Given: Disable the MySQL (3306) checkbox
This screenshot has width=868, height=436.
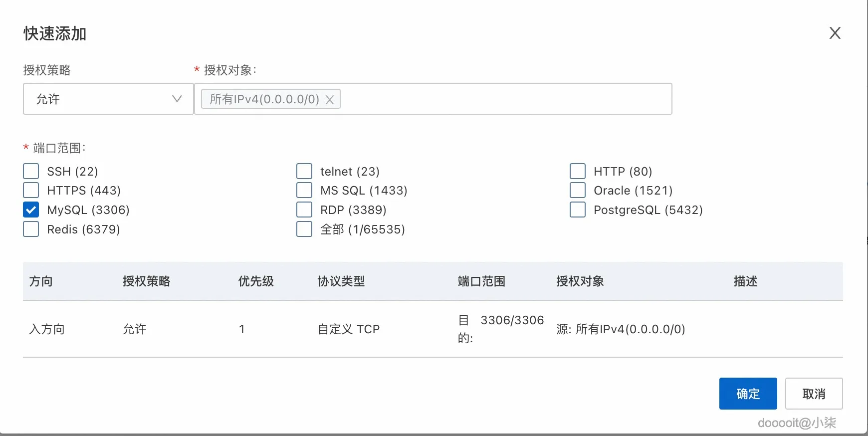Looking at the screenshot, I should [x=30, y=210].
